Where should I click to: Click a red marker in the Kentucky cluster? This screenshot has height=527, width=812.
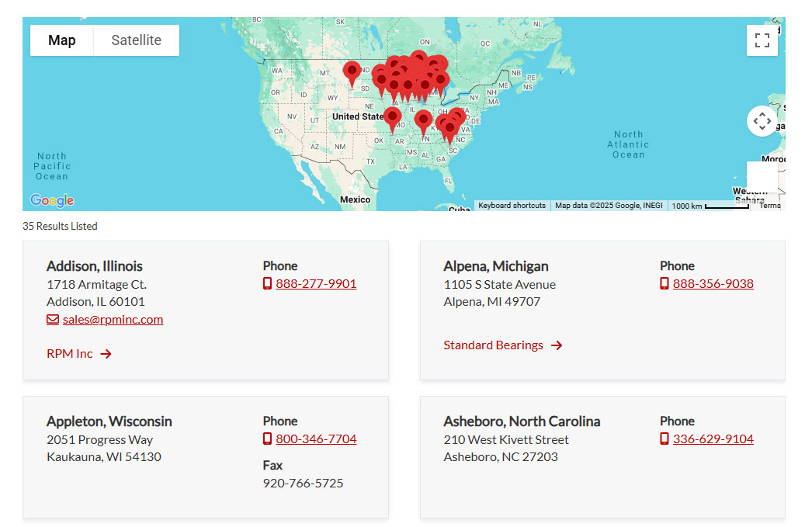tap(423, 120)
